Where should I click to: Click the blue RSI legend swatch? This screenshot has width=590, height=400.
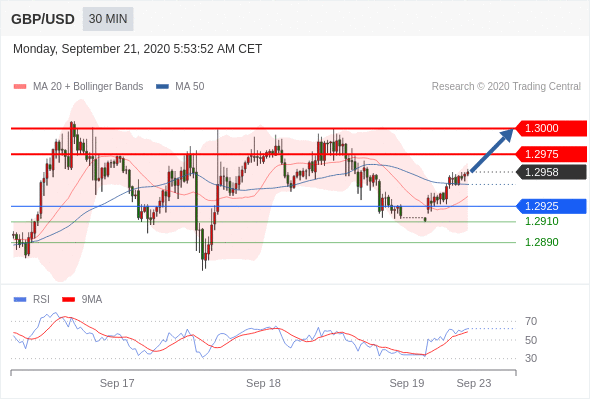click(20, 300)
